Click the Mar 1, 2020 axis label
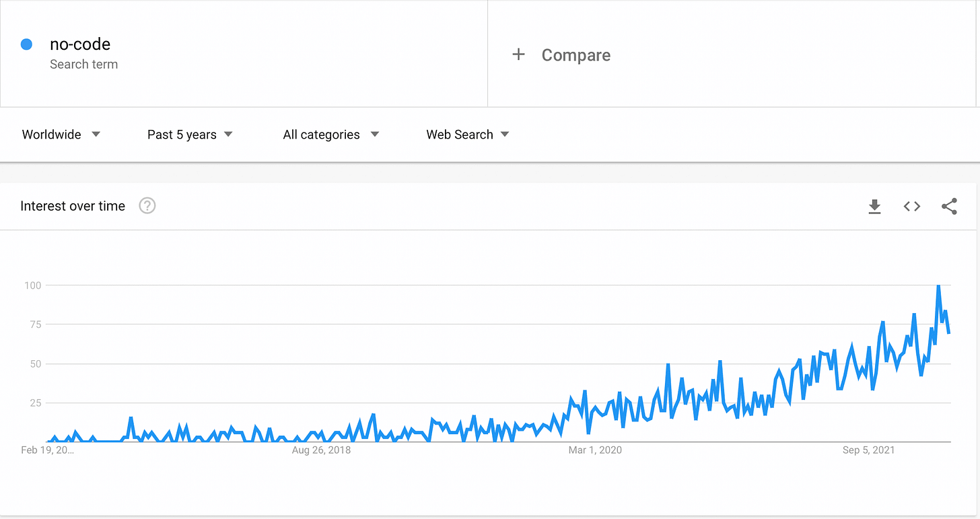Image resolution: width=980 pixels, height=519 pixels. 595,450
